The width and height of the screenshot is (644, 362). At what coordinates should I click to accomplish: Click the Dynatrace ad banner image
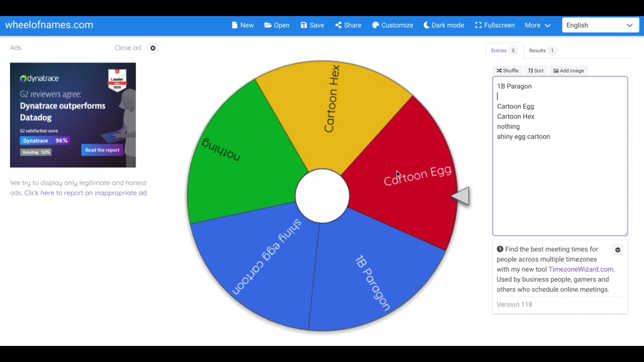pyautogui.click(x=73, y=115)
